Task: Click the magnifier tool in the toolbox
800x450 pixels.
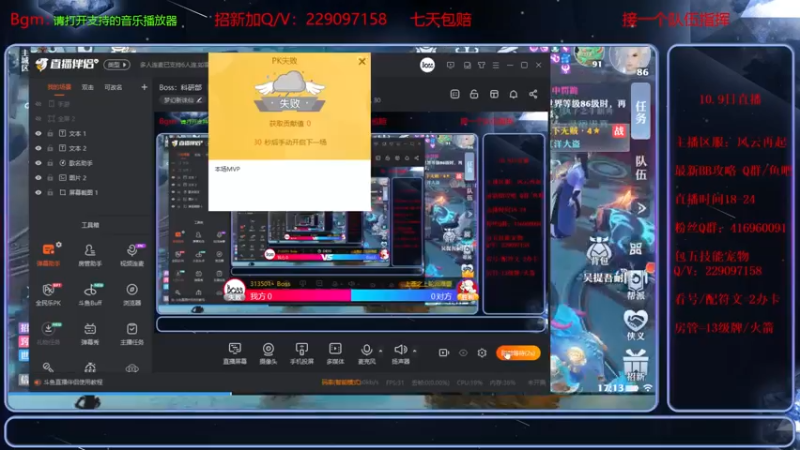Action: [48, 367]
